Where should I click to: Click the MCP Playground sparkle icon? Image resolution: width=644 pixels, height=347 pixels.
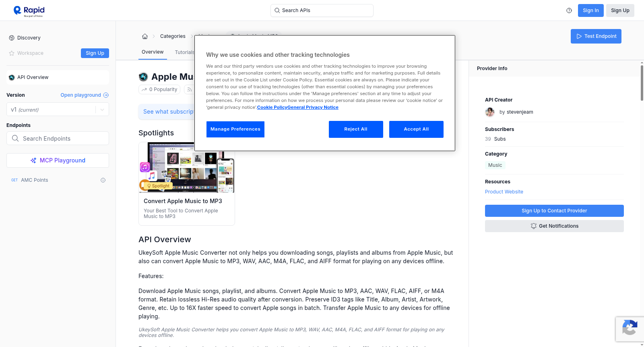tap(33, 160)
